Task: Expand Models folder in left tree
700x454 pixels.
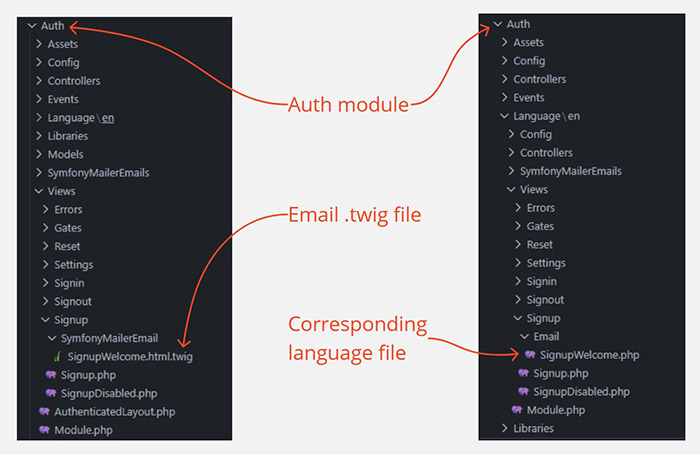Action: [x=39, y=154]
